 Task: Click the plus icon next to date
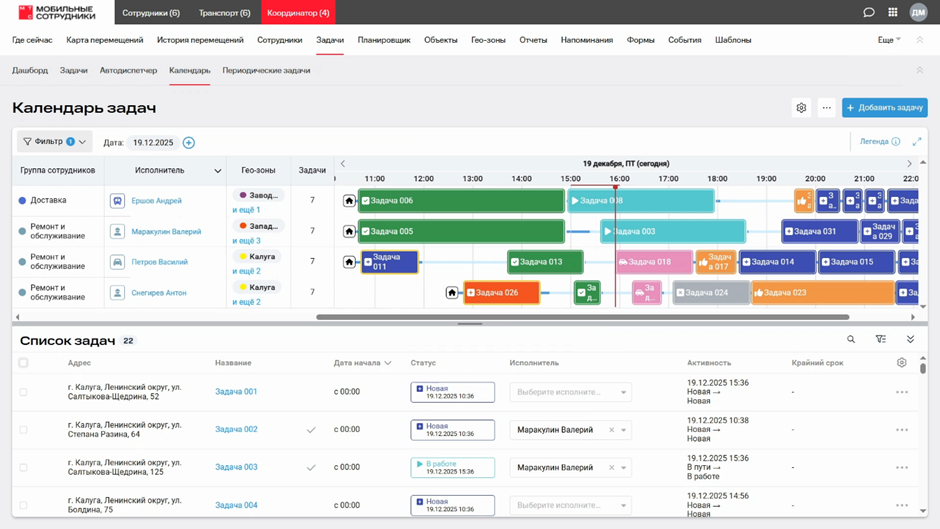(x=189, y=143)
